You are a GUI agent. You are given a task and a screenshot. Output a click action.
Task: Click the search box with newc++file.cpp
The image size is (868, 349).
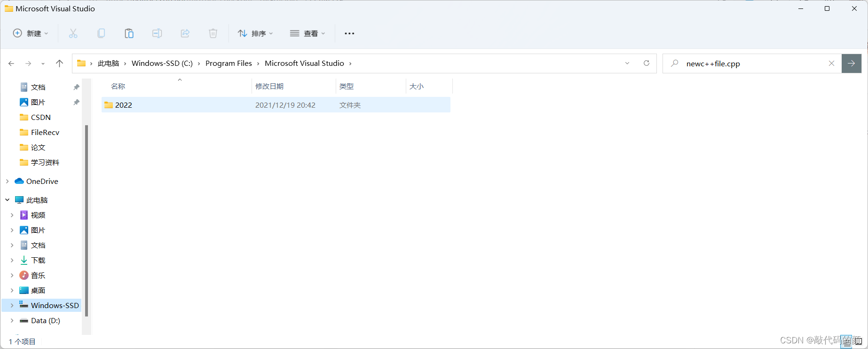click(752, 63)
